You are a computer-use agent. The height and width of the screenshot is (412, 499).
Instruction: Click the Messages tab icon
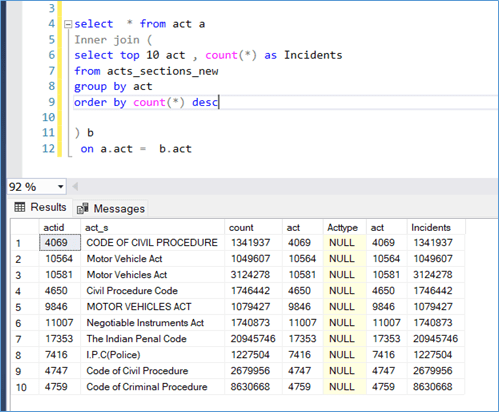(83, 209)
